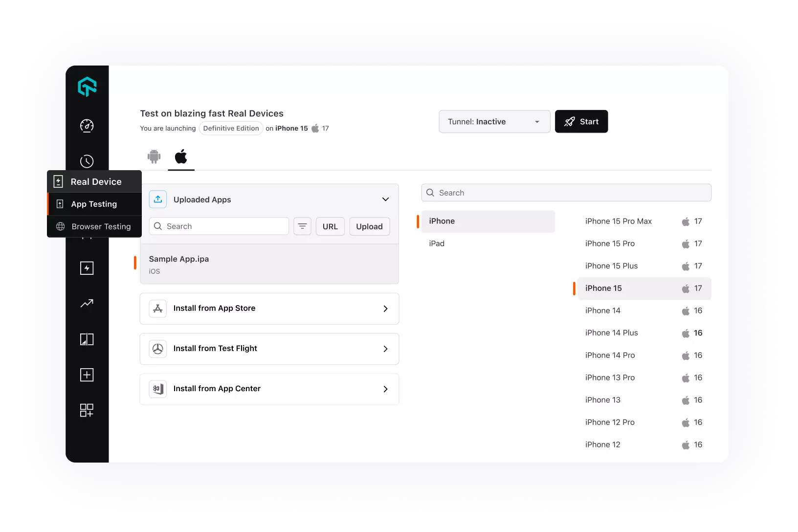798x532 pixels.
Task: Open the clock history icon in the sidebar
Action: (87, 161)
